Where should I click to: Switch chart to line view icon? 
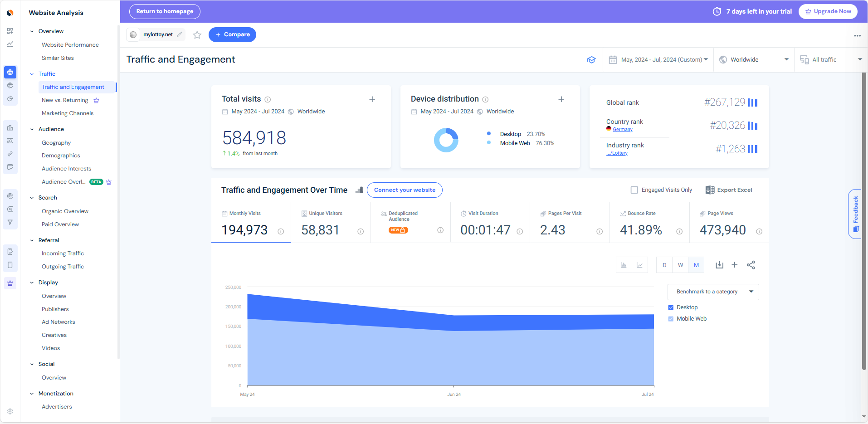pos(639,265)
